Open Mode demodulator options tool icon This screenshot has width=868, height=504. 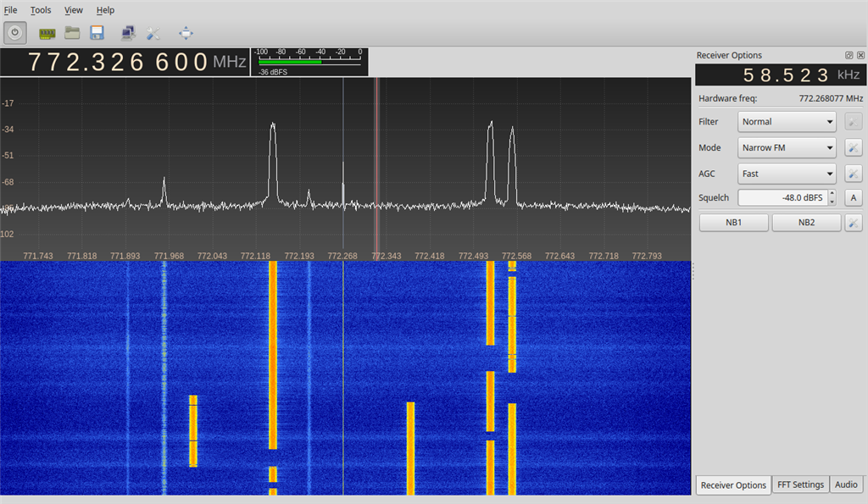pyautogui.click(x=854, y=148)
